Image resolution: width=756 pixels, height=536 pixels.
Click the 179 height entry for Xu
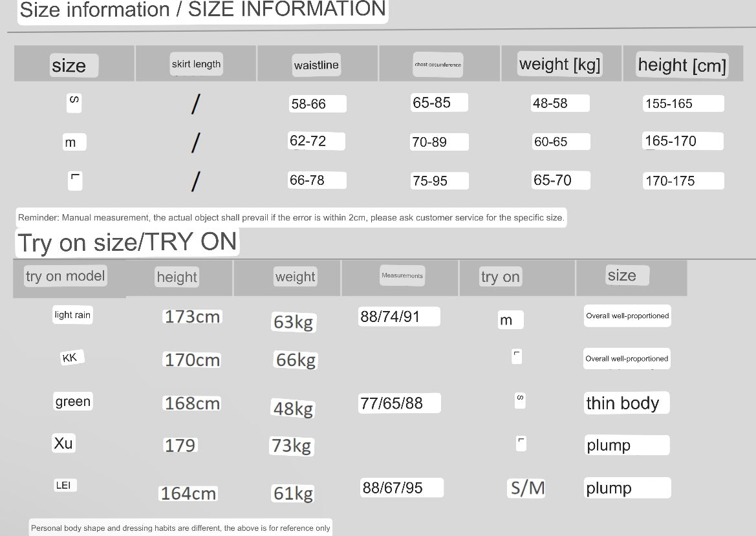click(x=180, y=445)
